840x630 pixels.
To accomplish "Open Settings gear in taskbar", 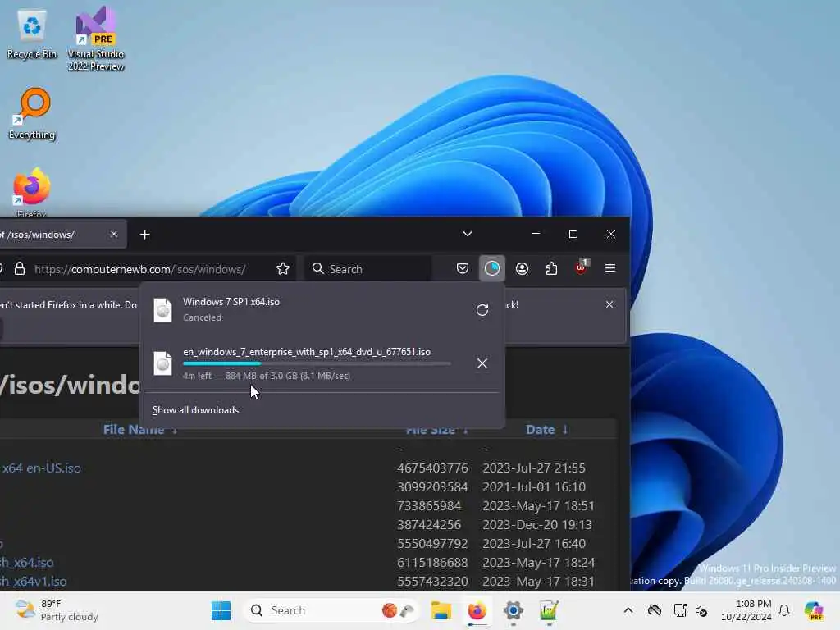I will (x=513, y=610).
